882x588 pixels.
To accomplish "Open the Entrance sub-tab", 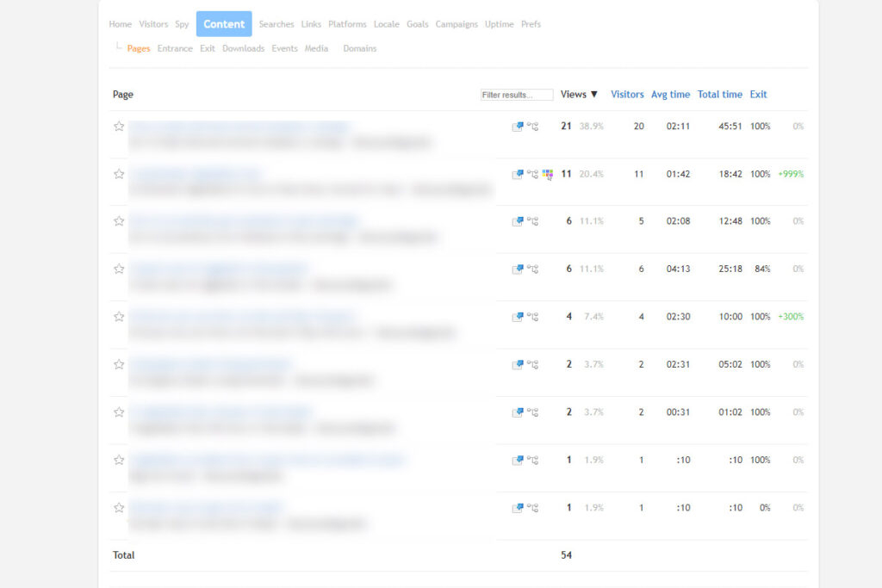I will point(175,49).
